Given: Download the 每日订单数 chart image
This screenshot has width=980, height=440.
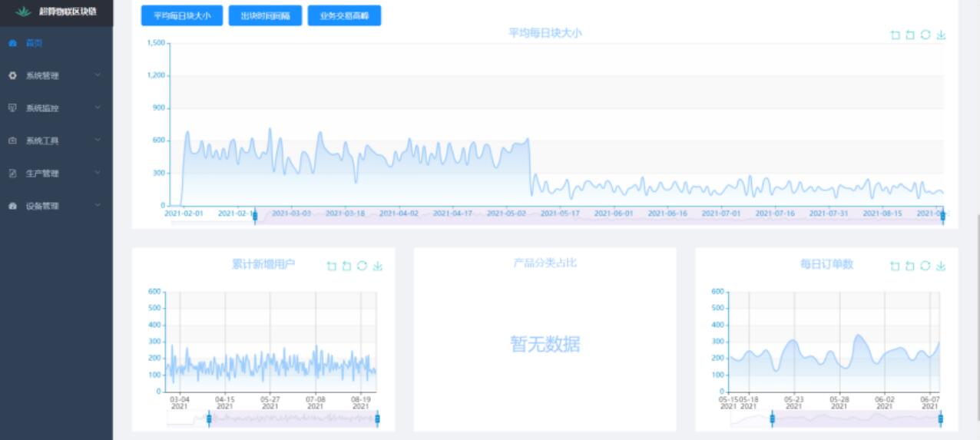Looking at the screenshot, I should (941, 266).
